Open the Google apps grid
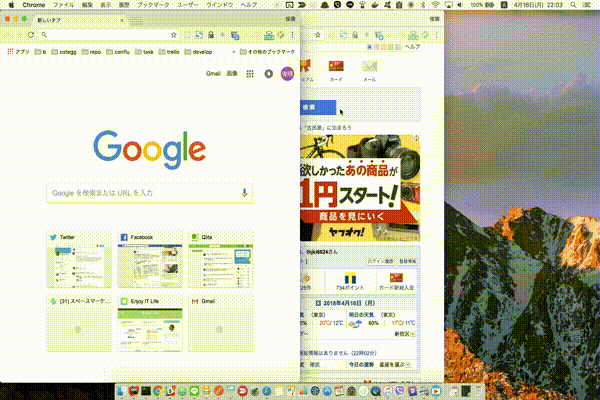Image resolution: width=600 pixels, height=400 pixels. point(249,73)
